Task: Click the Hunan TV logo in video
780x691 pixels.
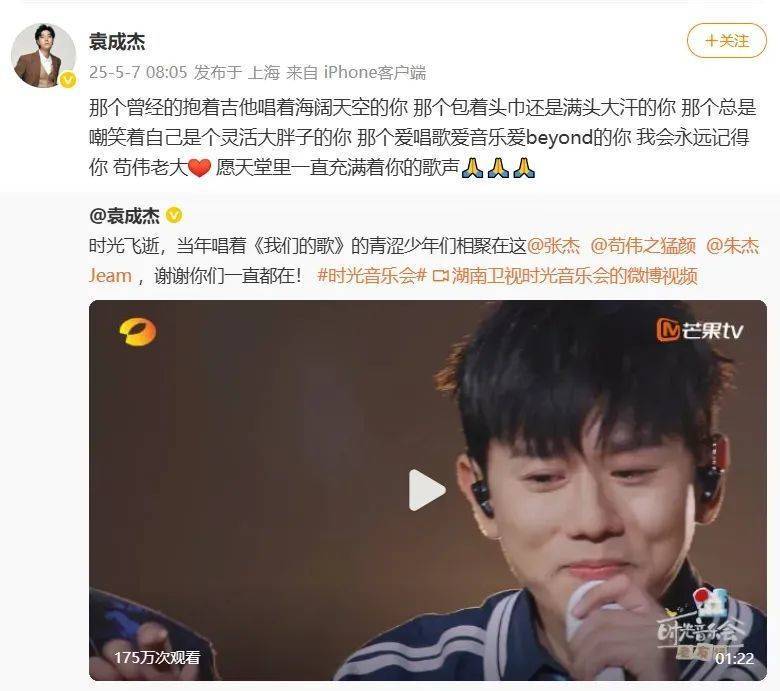Action: tap(137, 332)
